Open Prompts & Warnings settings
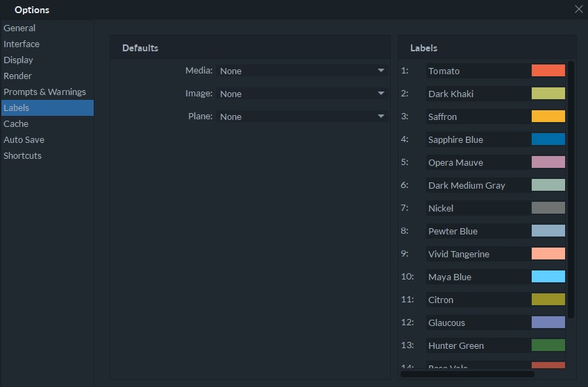Screen dimensions: 588x387 pos(44,92)
